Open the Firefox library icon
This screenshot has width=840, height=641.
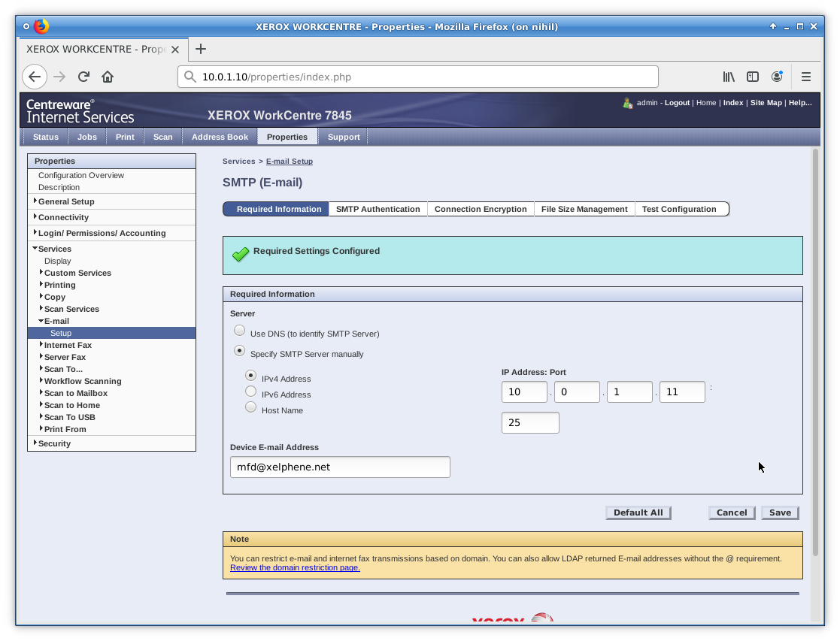tap(729, 77)
